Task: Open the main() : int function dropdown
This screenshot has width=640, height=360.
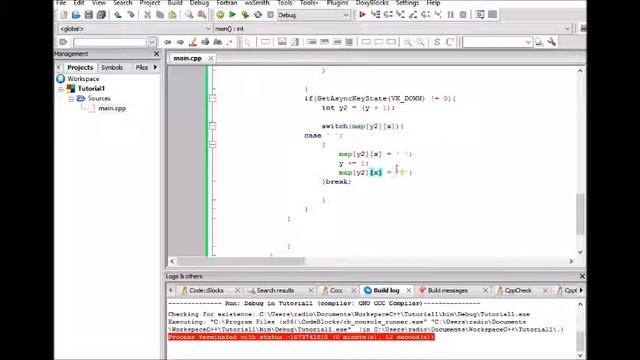Action: click(567, 29)
